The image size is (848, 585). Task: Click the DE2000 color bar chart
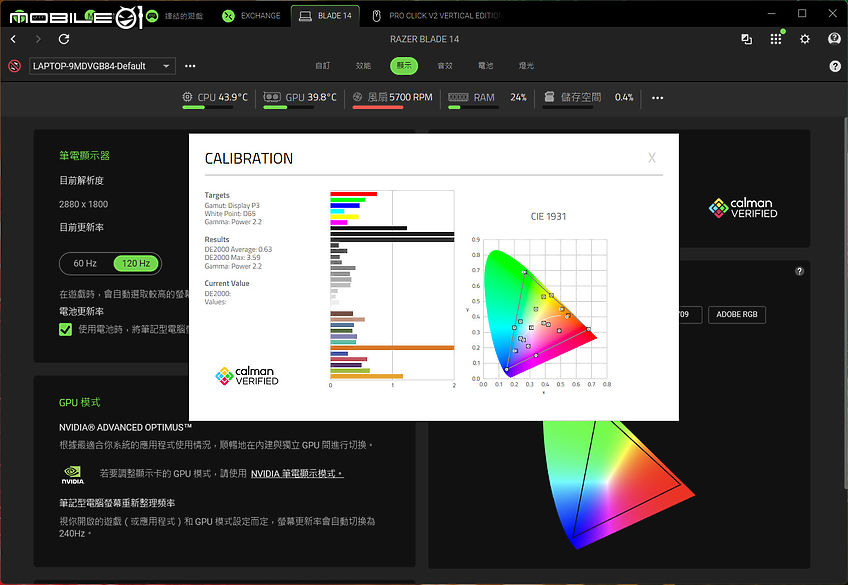(392, 289)
